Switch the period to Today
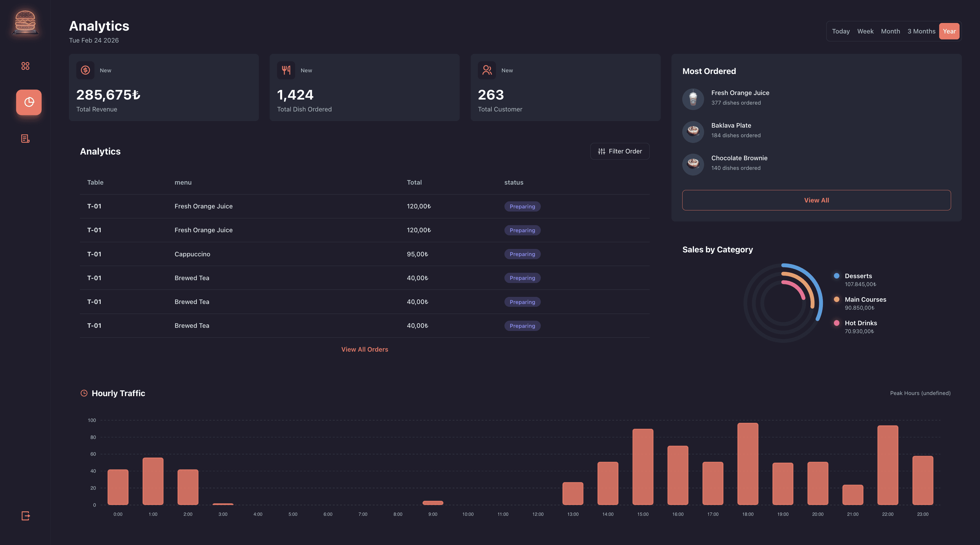 (x=840, y=31)
